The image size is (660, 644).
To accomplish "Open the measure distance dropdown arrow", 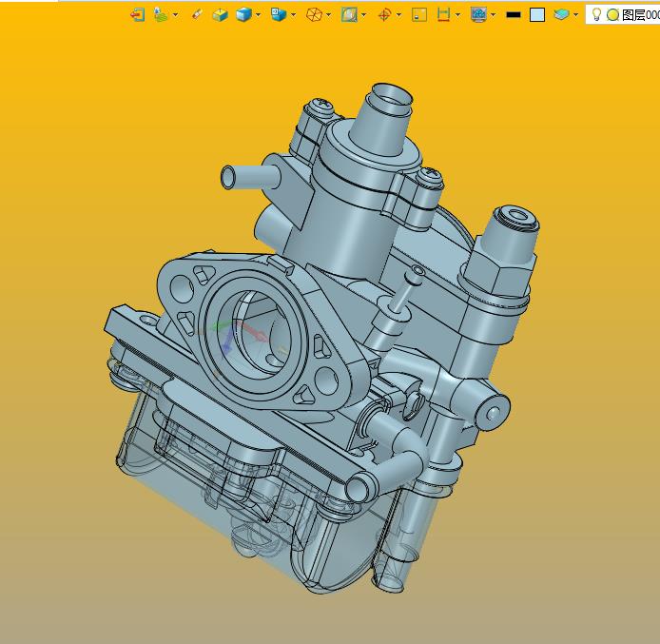I will pyautogui.click(x=458, y=15).
